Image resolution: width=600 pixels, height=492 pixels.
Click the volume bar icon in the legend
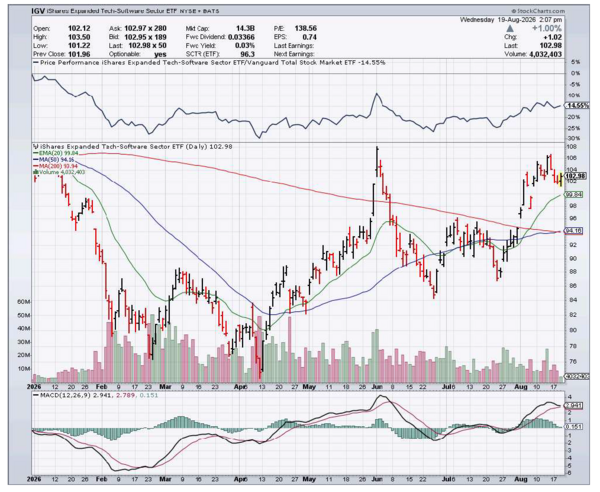pyautogui.click(x=36, y=172)
